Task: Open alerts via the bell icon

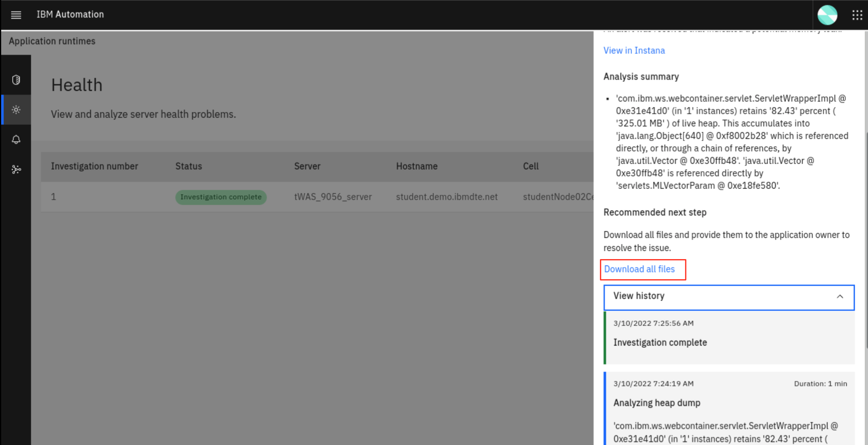Action: pos(16,139)
